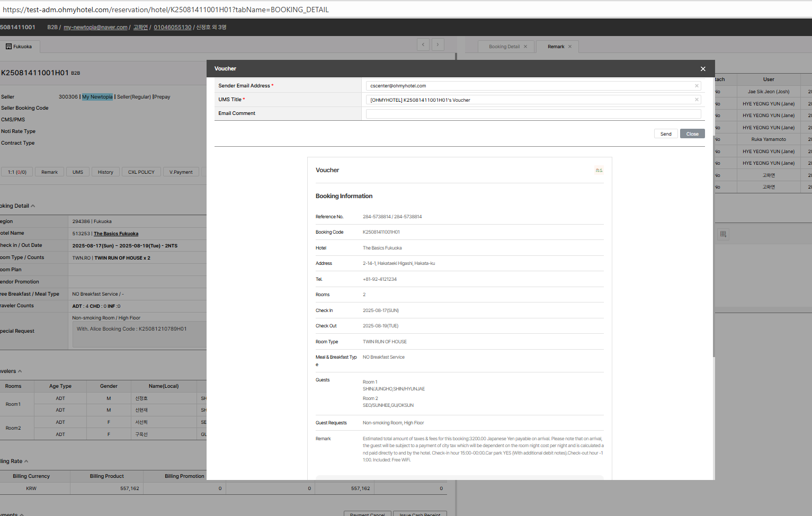This screenshot has height=516, width=812.
Task: Click TWIN RUN OF HOUSE x 2 room type
Action: coord(122,258)
